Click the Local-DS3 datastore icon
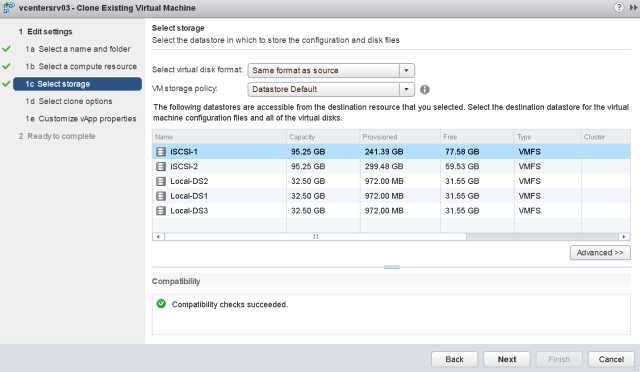This screenshot has width=640, height=372. click(x=161, y=211)
